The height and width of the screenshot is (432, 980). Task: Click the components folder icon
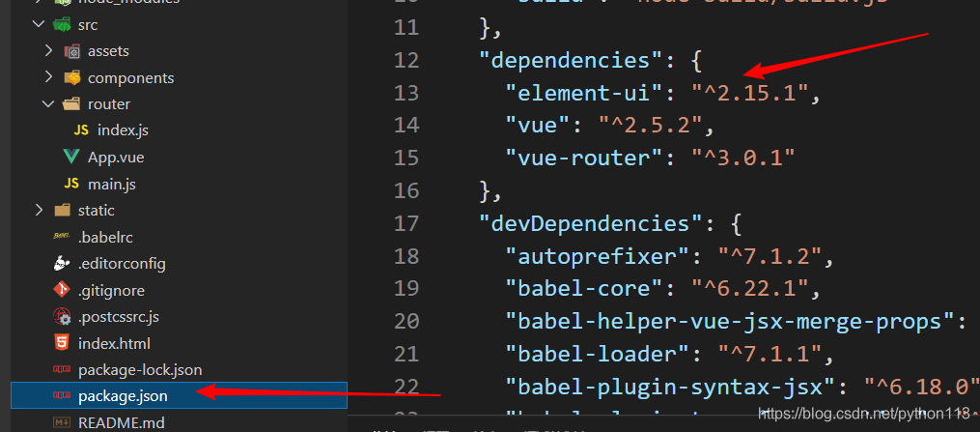71,77
